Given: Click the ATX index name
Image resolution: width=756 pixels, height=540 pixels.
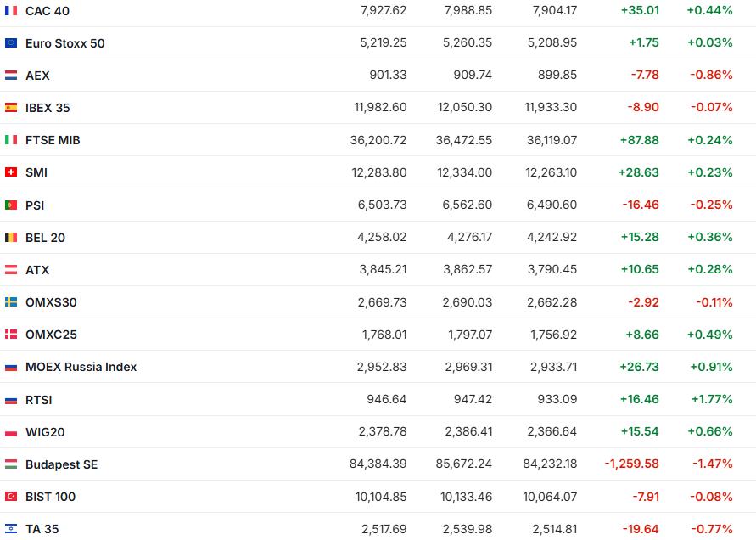Looking at the screenshot, I should [37, 270].
